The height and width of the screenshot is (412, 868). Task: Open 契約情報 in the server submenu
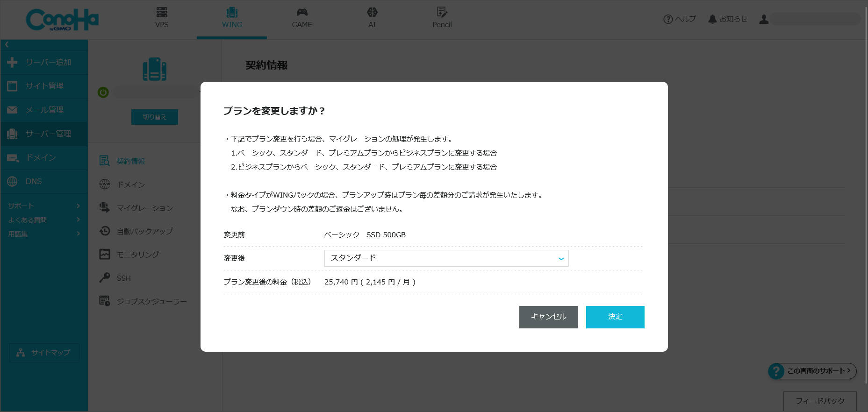tap(122, 161)
